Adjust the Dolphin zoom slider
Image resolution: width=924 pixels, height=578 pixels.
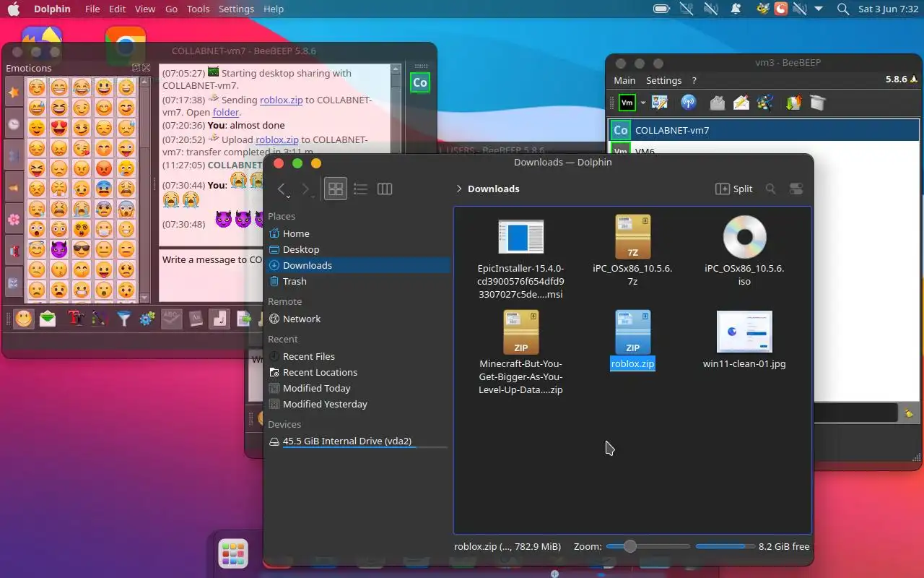pyautogui.click(x=648, y=546)
